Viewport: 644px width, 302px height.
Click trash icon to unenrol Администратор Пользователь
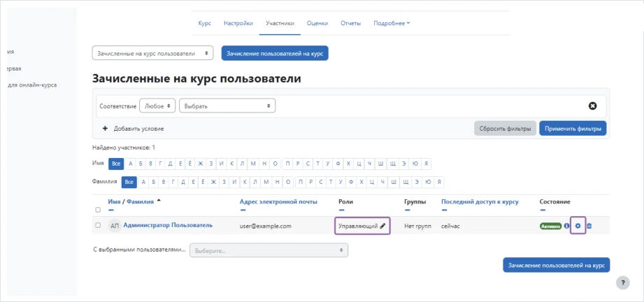click(589, 226)
